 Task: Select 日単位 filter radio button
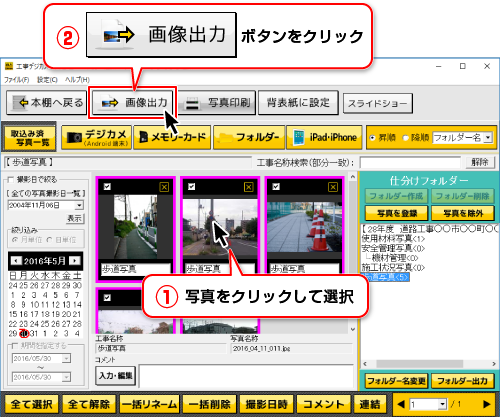point(49,240)
